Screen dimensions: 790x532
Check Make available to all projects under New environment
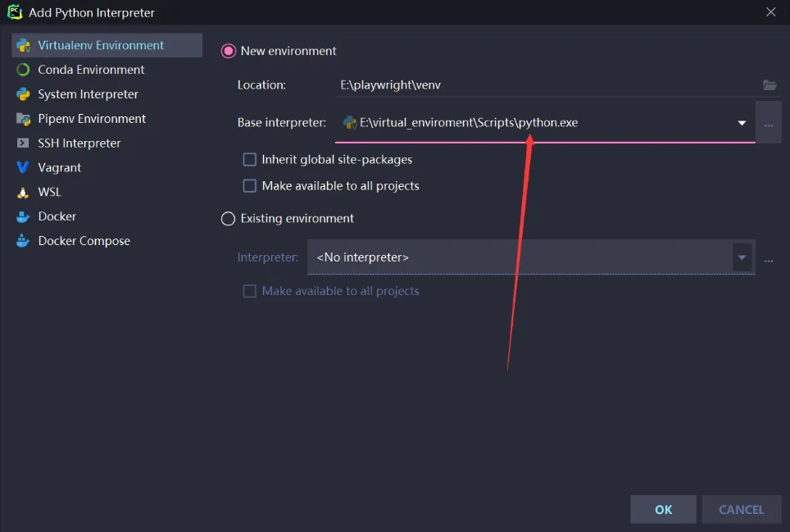250,186
